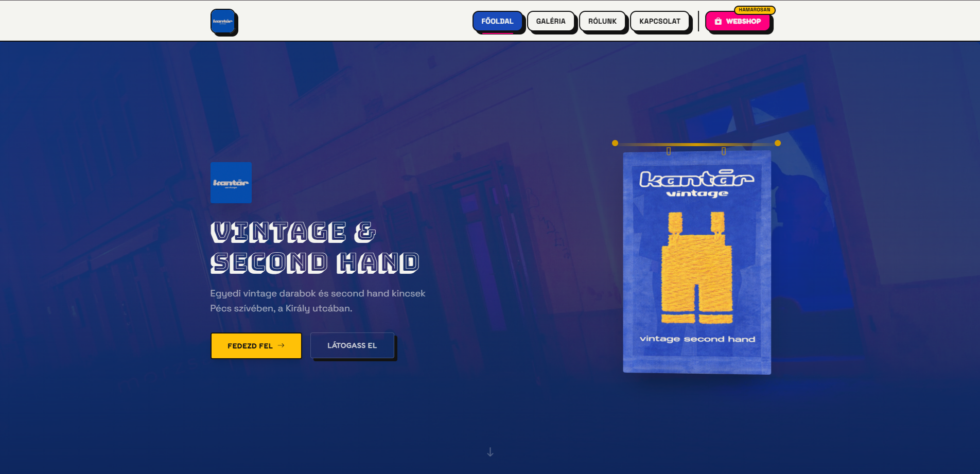The height and width of the screenshot is (474, 980).
Task: Click the text 'Pécs szívében, a Király utcában.'
Action: (281, 308)
